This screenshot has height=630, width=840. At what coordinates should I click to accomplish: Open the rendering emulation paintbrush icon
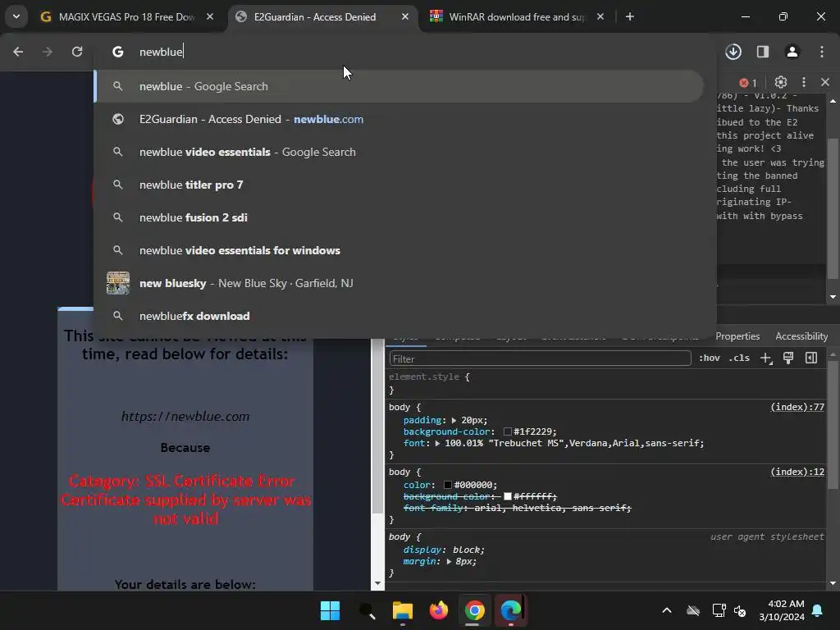pos(788,358)
